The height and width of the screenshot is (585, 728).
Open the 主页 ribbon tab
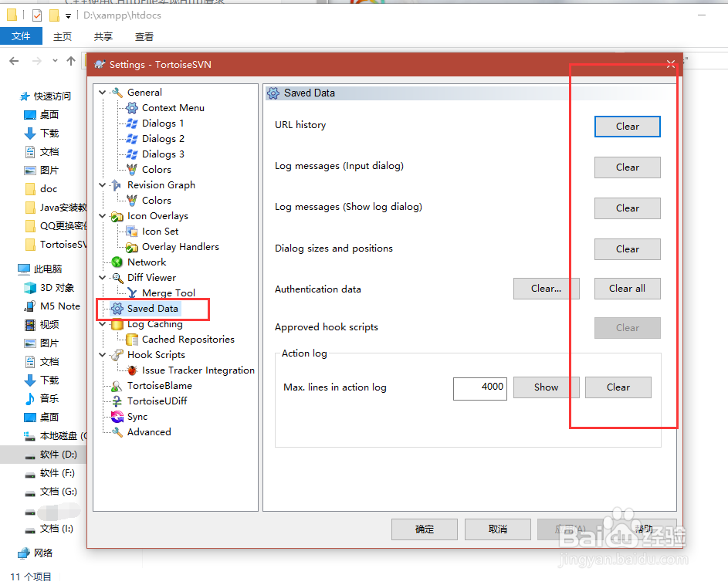(x=63, y=37)
